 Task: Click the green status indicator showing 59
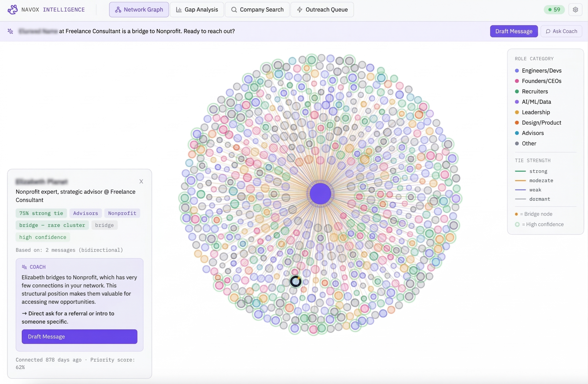(x=554, y=10)
